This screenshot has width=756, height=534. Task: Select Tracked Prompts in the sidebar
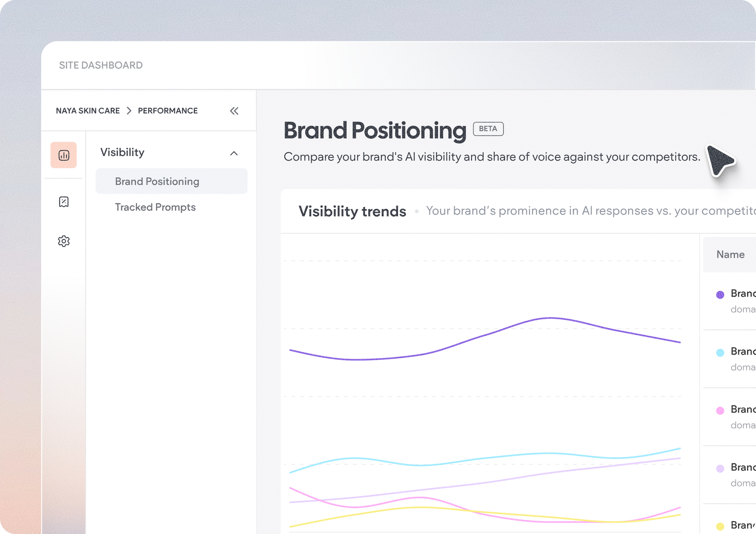155,207
